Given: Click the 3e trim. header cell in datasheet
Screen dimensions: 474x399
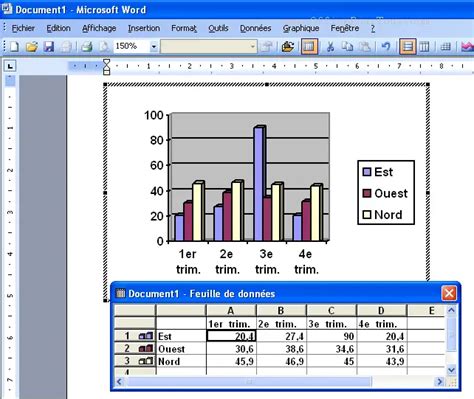Looking at the screenshot, I should [x=332, y=324].
